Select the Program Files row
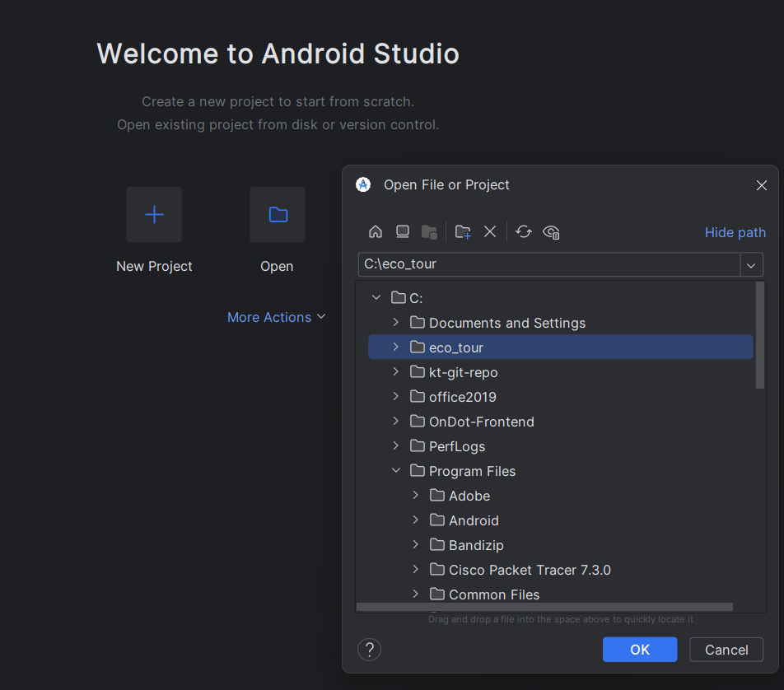 tap(561, 471)
